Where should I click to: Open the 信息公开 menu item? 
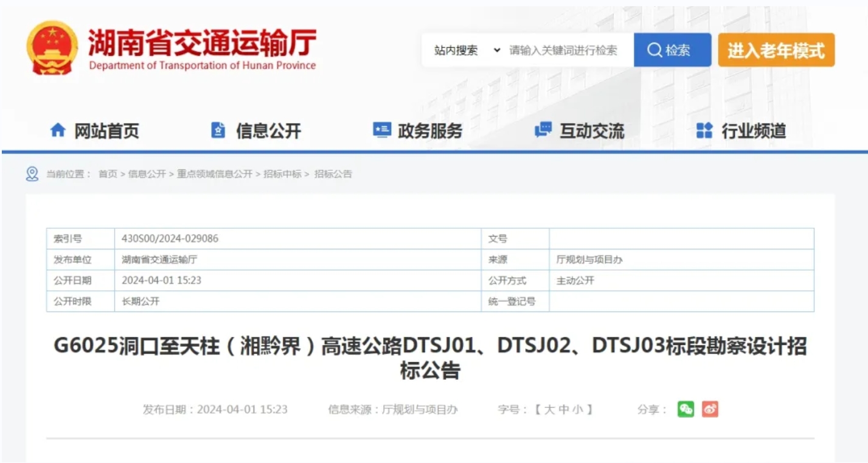click(268, 130)
